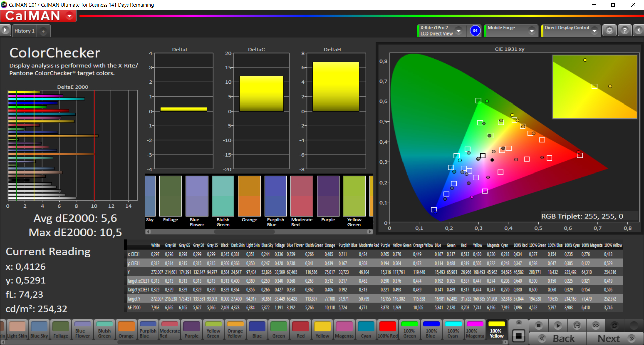
Task: Click the stop measurement button
Action: [539, 325]
